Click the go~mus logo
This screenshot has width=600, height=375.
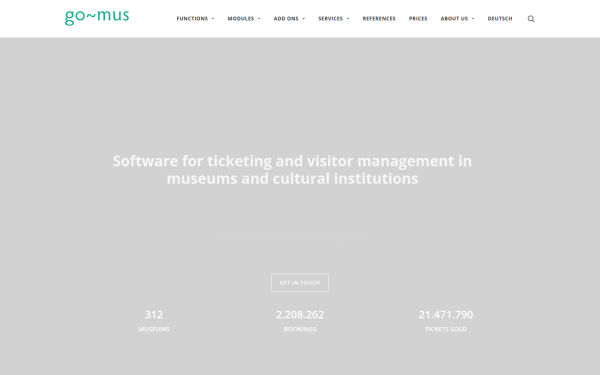point(97,18)
